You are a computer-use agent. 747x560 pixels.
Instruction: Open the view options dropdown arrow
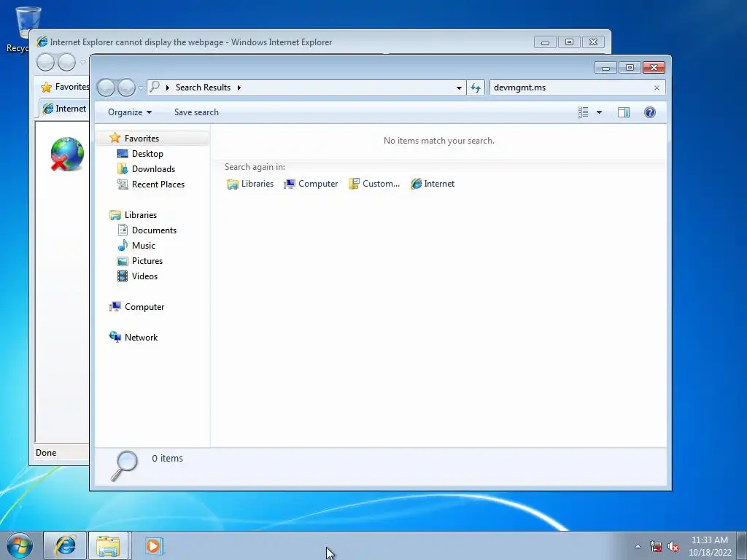(600, 112)
